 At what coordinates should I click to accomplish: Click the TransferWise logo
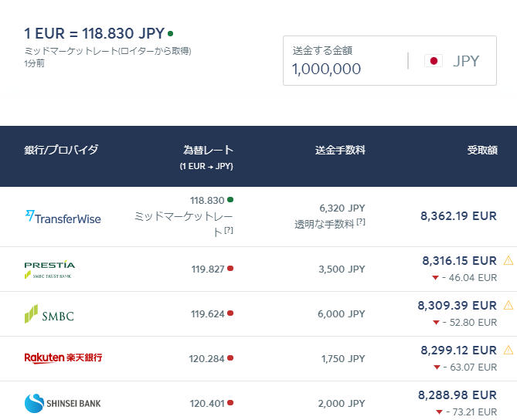pos(63,218)
